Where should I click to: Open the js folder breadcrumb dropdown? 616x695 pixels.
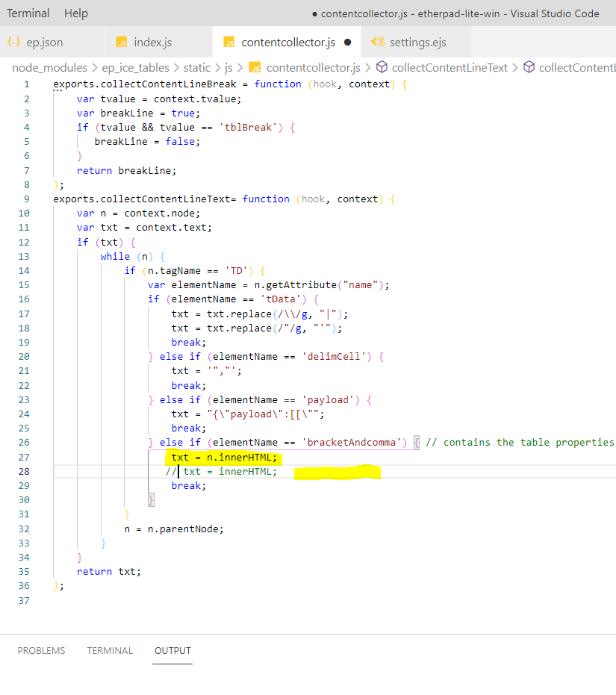point(230,67)
